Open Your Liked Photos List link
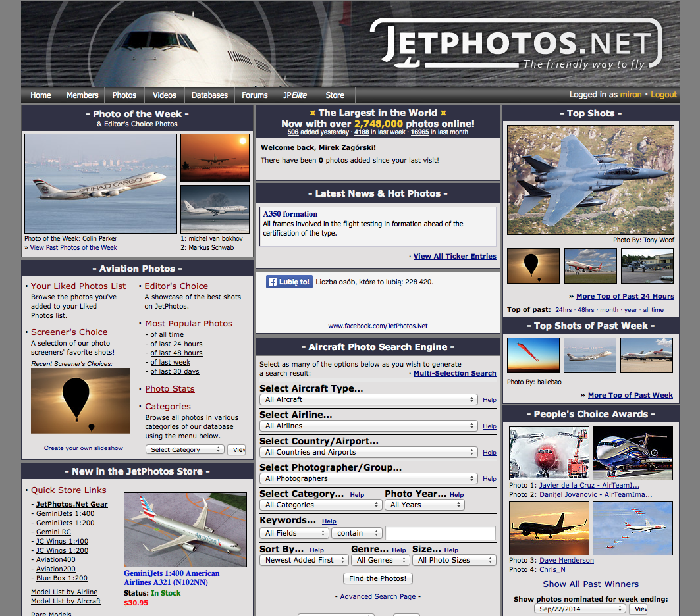The width and height of the screenshot is (700, 616). click(x=78, y=286)
